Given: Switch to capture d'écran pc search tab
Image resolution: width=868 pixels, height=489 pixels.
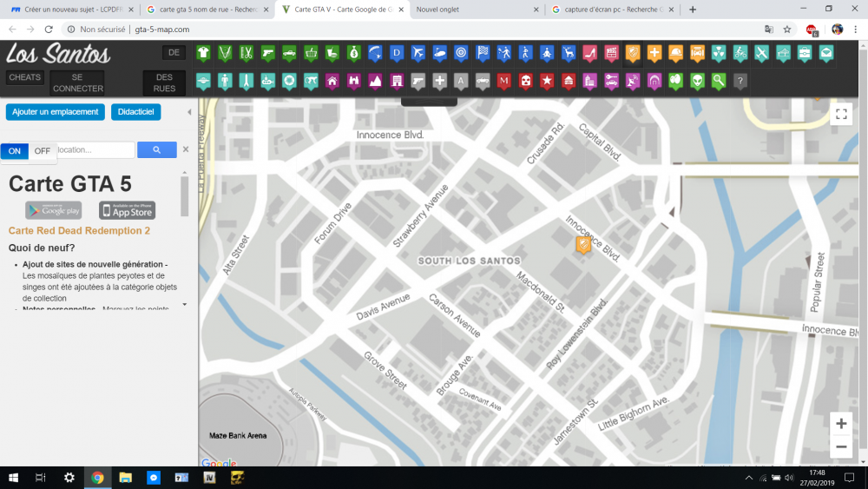Looking at the screenshot, I should coord(613,10).
